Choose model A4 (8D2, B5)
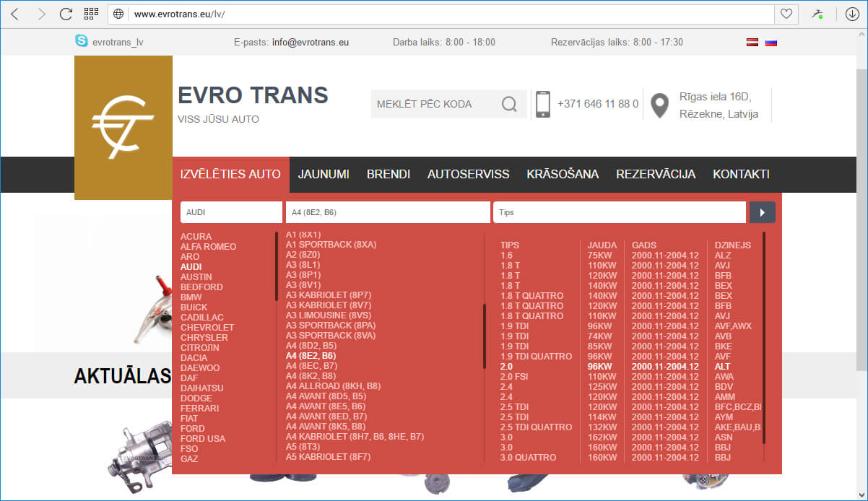This screenshot has height=501, width=868. [x=311, y=346]
